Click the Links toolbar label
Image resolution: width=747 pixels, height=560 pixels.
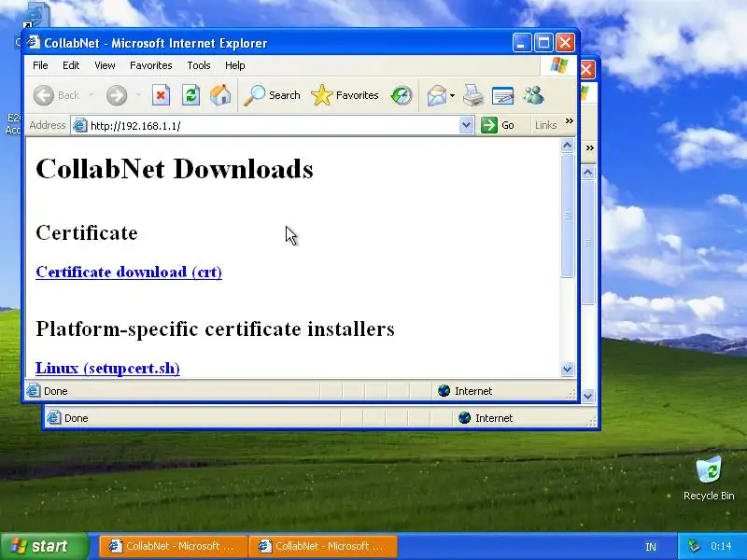[x=545, y=125]
